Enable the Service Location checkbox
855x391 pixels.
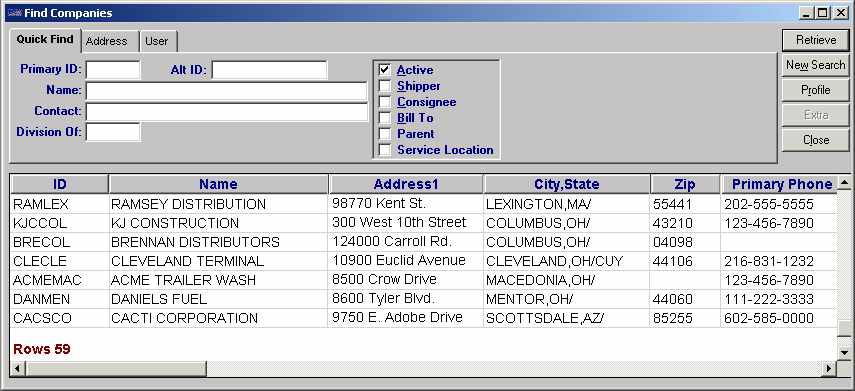pos(385,149)
